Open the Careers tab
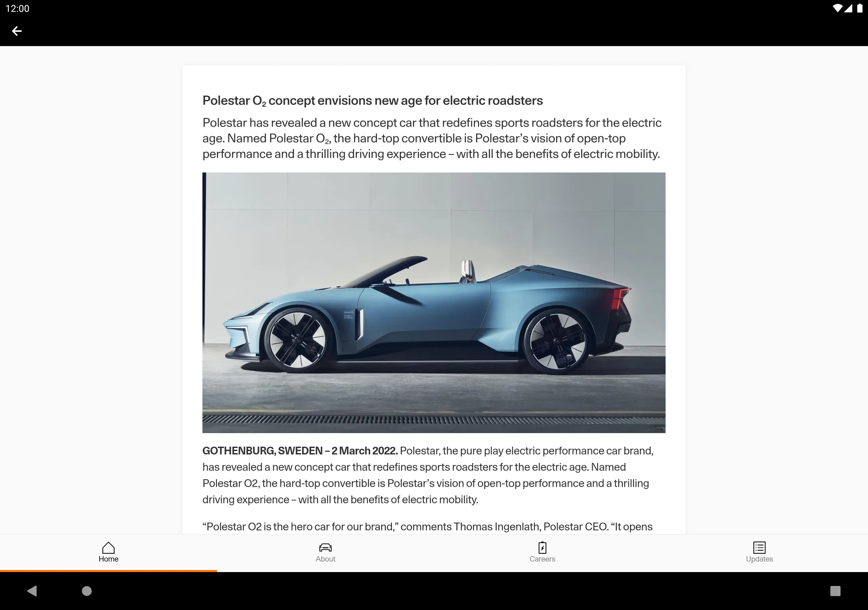The width and height of the screenshot is (868, 610). pos(542,552)
